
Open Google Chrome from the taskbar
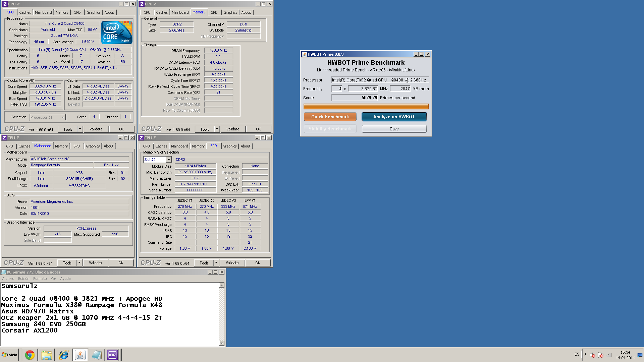[30, 355]
